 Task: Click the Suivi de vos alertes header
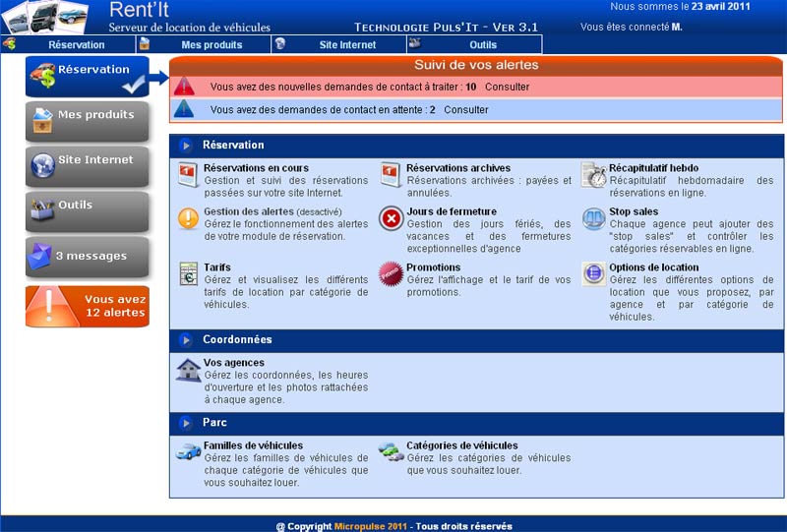476,65
